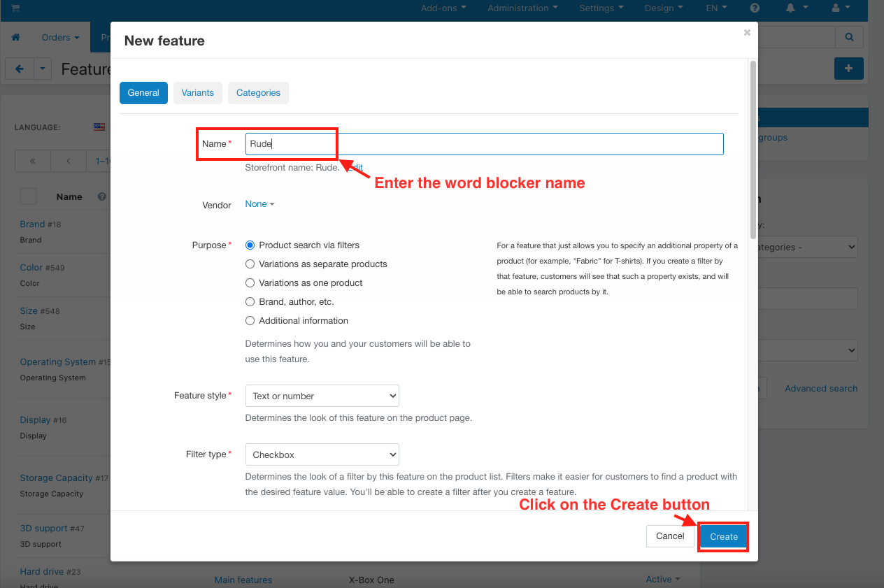Close the New feature dialog with X
The height and width of the screenshot is (588, 884).
747,32
